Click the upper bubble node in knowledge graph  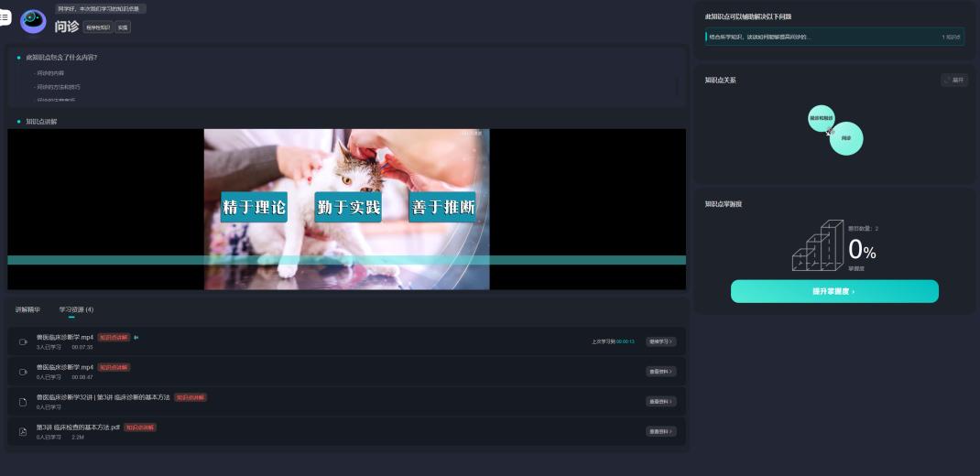(x=821, y=118)
